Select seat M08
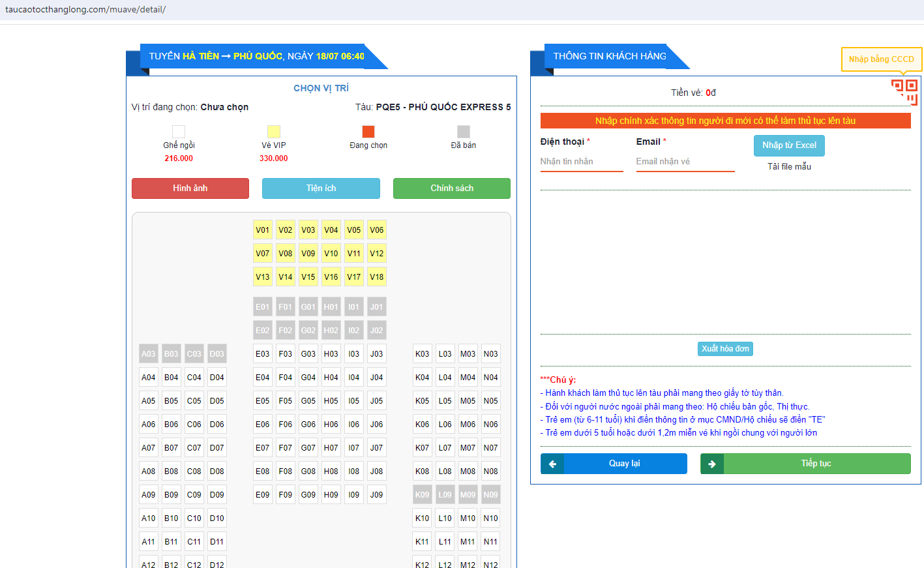Viewport: 924px width, 568px height. (x=468, y=471)
